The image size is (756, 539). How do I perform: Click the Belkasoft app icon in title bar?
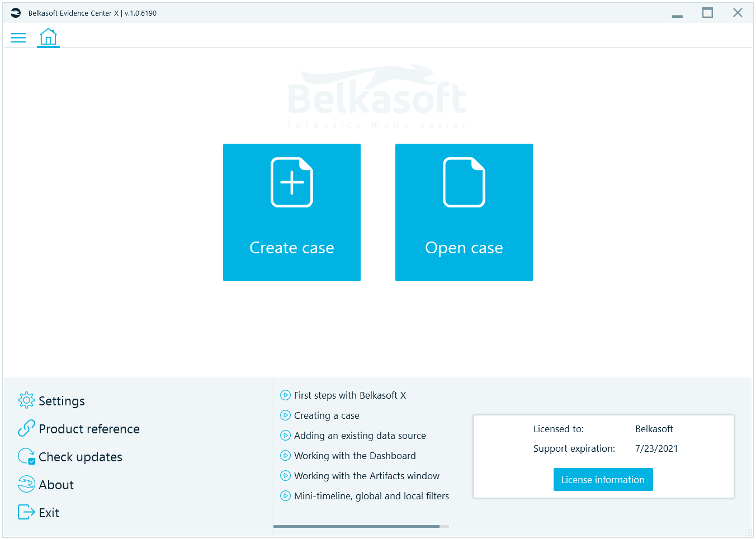(16, 13)
